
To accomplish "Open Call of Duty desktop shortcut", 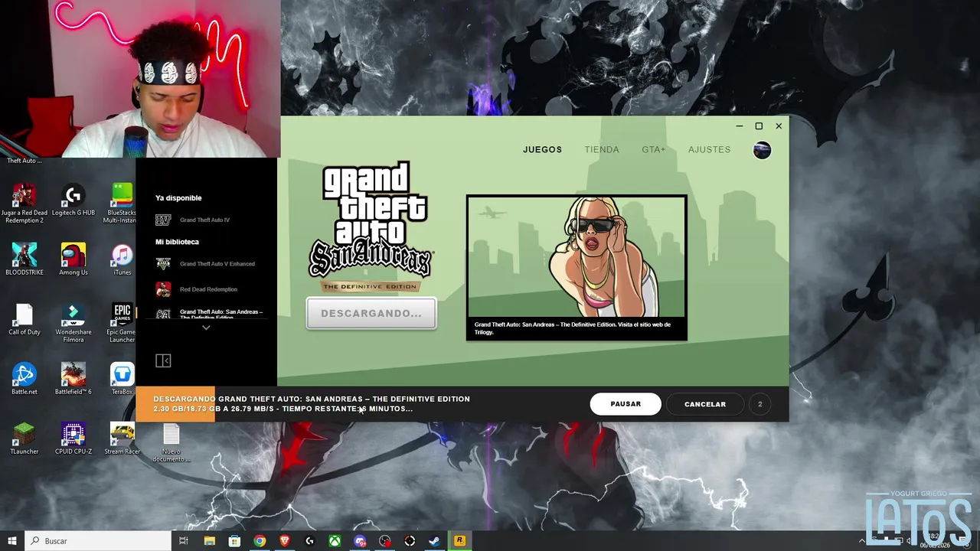I will pyautogui.click(x=24, y=319).
